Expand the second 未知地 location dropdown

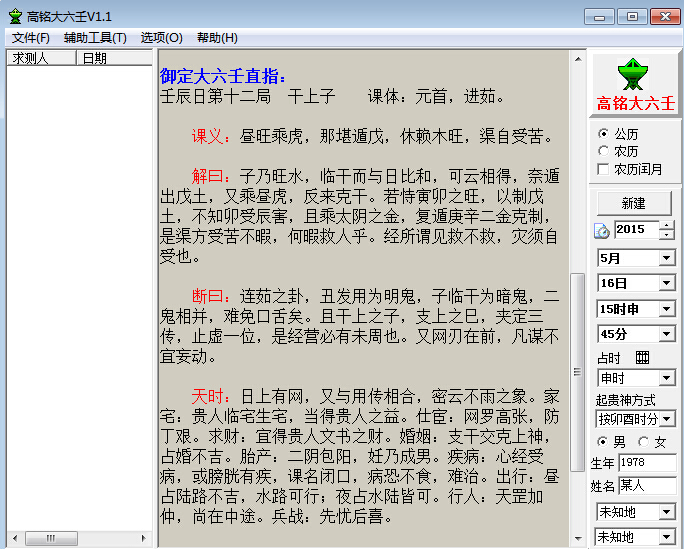(x=667, y=536)
